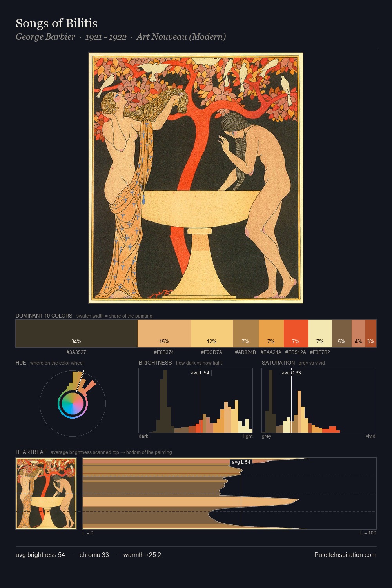The width and height of the screenshot is (392, 588).
Task: Click the footer avg brightness 54 stat
Action: (40, 555)
